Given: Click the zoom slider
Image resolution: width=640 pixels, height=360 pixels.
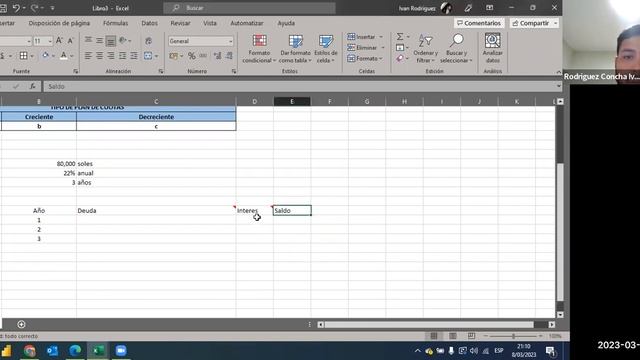Looking at the screenshot, I should pos(513,336).
